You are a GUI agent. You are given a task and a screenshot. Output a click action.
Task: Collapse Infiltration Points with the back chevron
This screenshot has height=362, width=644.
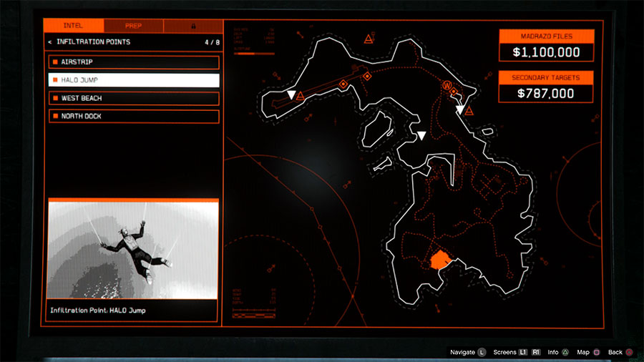pos(49,42)
